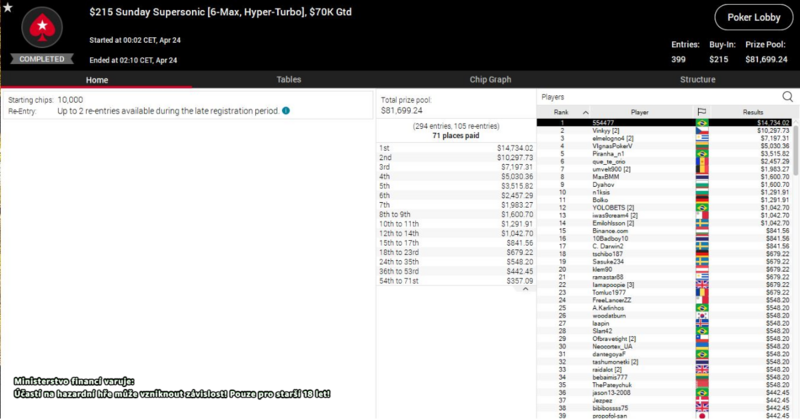Click the $81,699.24 prize pool header value
800x419 pixels.
766,59
